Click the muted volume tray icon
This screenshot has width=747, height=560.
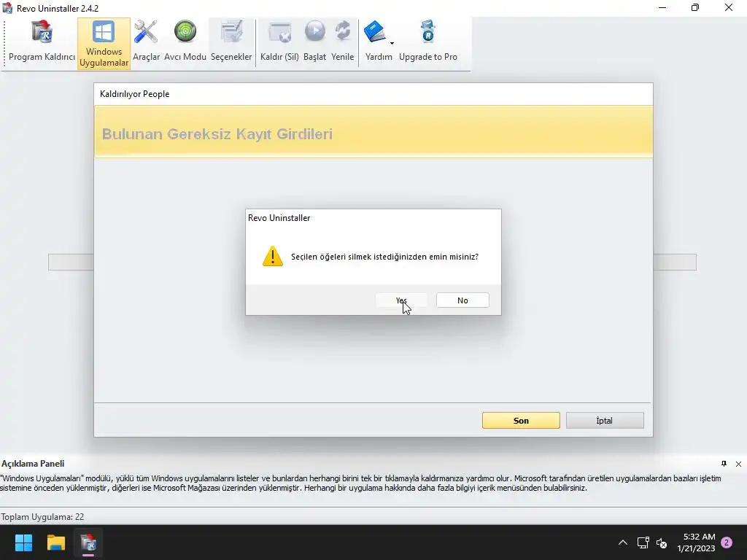(x=662, y=542)
